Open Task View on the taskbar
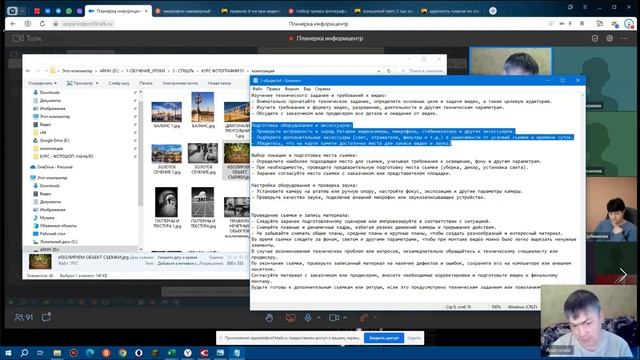640x360 pixels. [40, 353]
